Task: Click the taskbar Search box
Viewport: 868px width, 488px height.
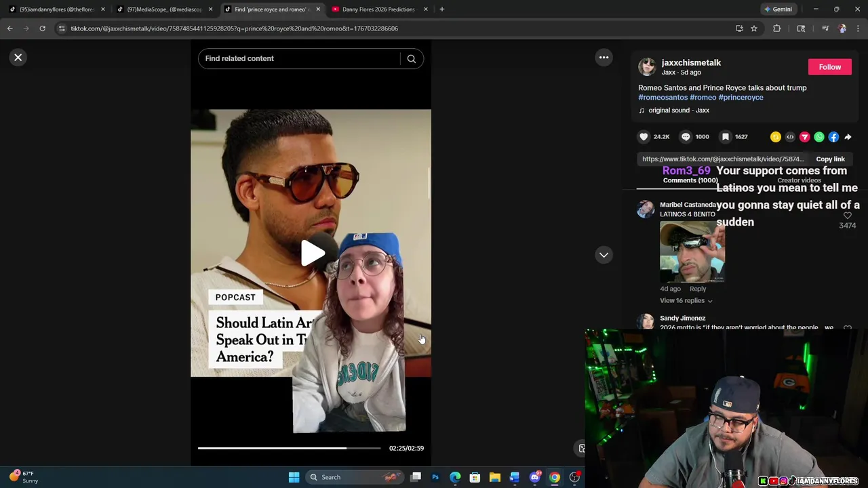Action: [x=354, y=477]
